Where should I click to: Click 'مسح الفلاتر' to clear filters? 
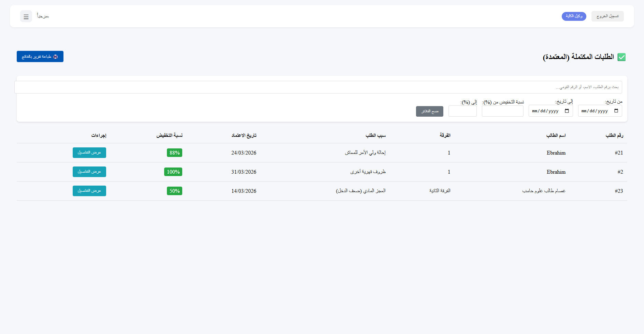(x=429, y=111)
